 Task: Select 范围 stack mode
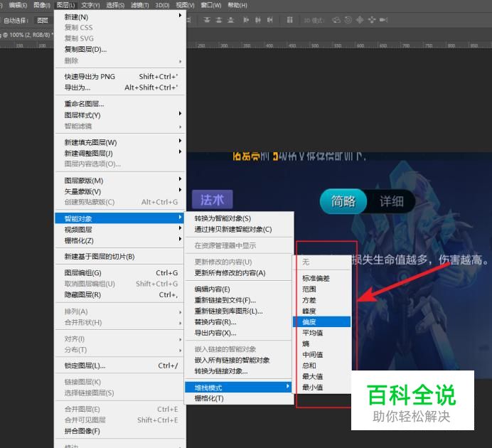pyautogui.click(x=321, y=289)
